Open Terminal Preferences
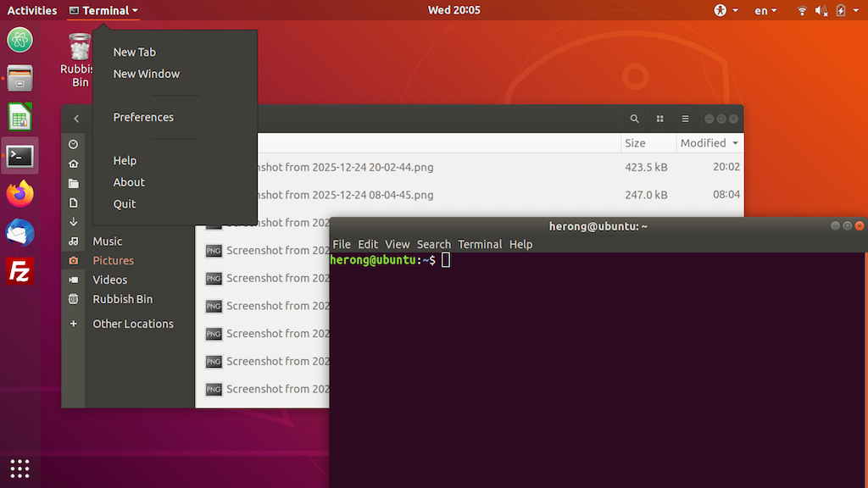Screen dimensions: 868x488 click(143, 117)
